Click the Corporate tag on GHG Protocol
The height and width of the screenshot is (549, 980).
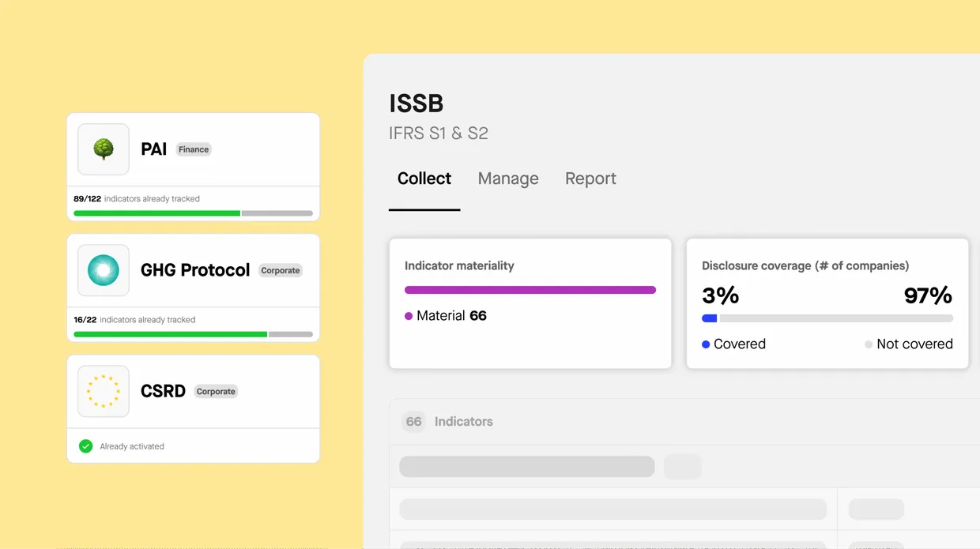(281, 270)
